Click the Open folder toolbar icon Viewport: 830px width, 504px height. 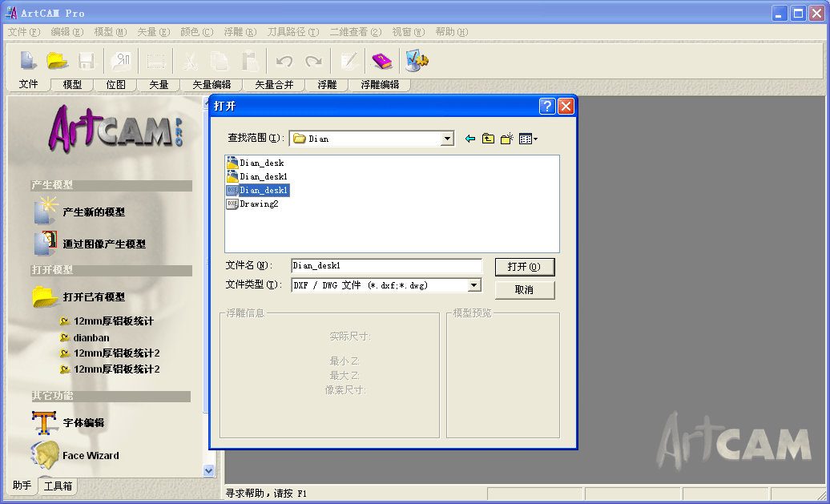click(x=57, y=60)
